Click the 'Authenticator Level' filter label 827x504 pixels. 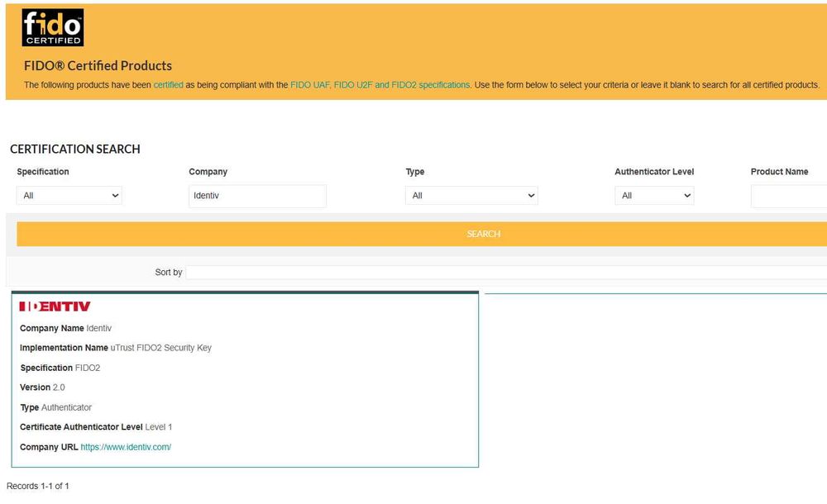(x=654, y=172)
